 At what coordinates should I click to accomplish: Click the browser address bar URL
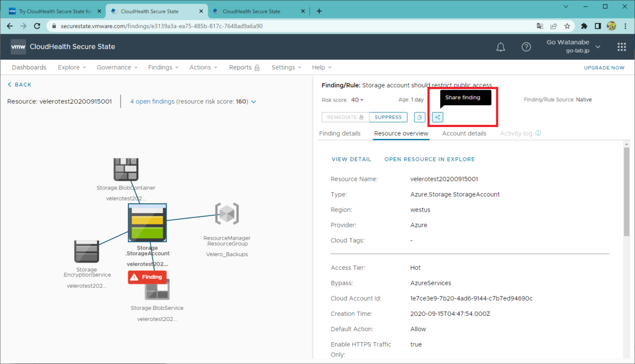point(162,25)
